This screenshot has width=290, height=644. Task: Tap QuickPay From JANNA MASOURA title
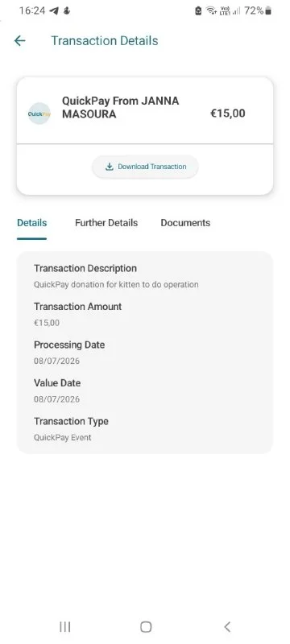(120, 108)
